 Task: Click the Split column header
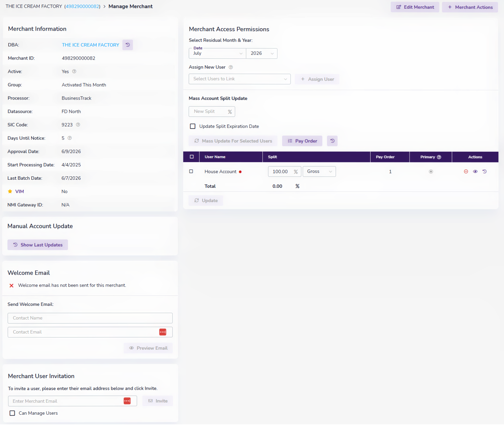[272, 157]
